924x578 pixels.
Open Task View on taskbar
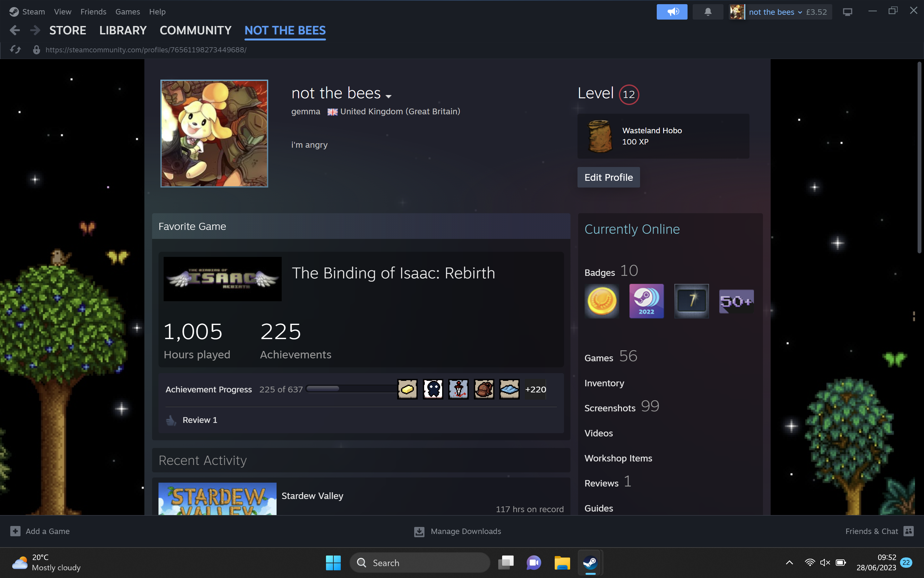coord(506,563)
